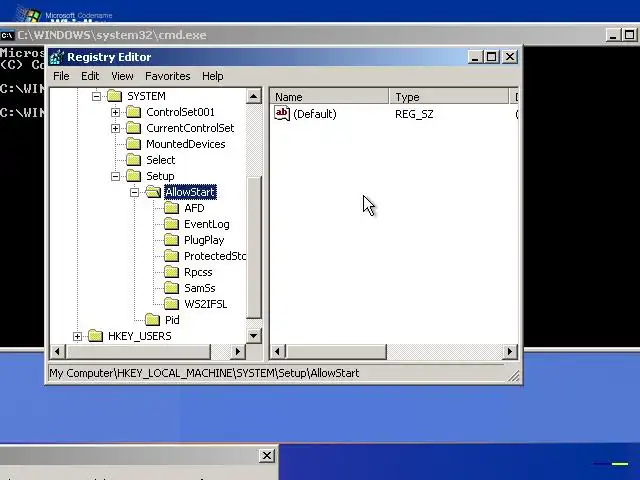This screenshot has width=640, height=480.
Task: Click tree pane scroll down arrow
Action: [x=253, y=336]
